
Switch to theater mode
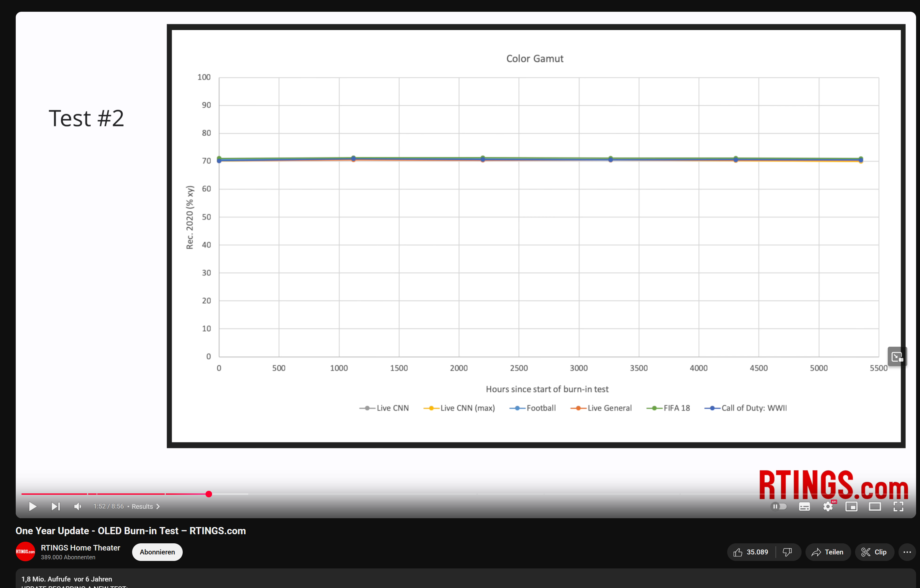(x=875, y=506)
